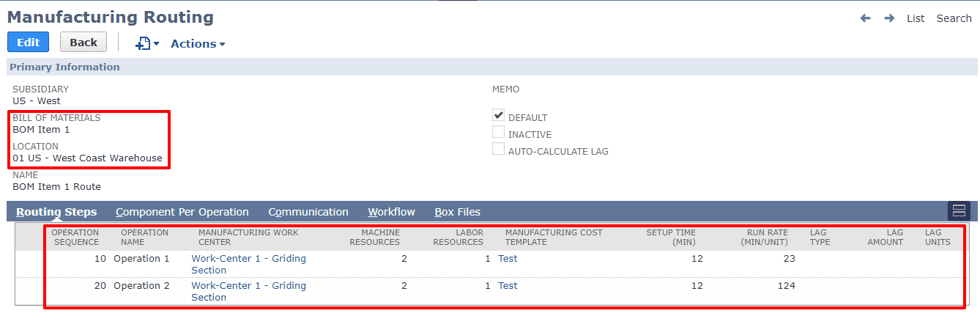Viewport: 980px width, 327px height.
Task: Open dropdown arrow beside new document icon
Action: 156,45
